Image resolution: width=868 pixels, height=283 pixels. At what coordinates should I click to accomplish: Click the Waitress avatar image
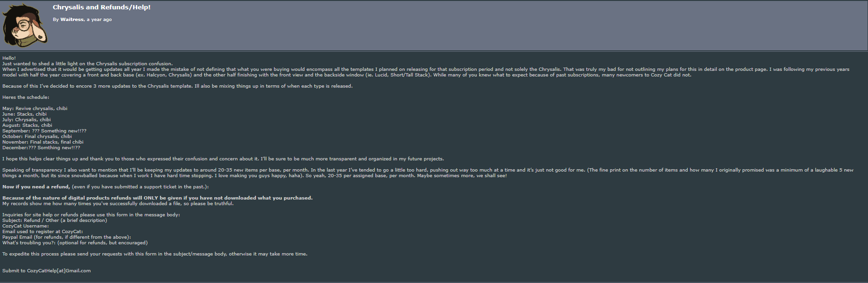24,25
